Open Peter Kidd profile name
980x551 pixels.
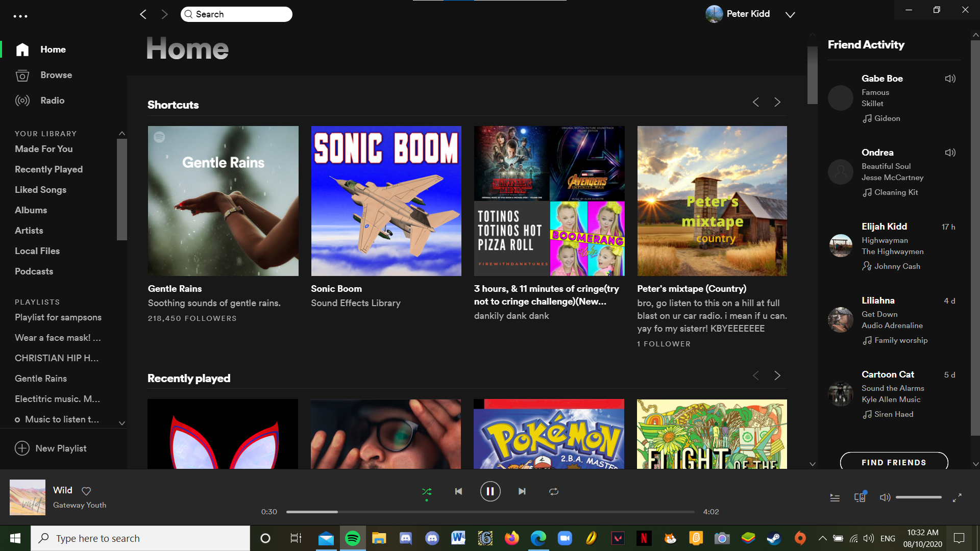[x=748, y=14]
